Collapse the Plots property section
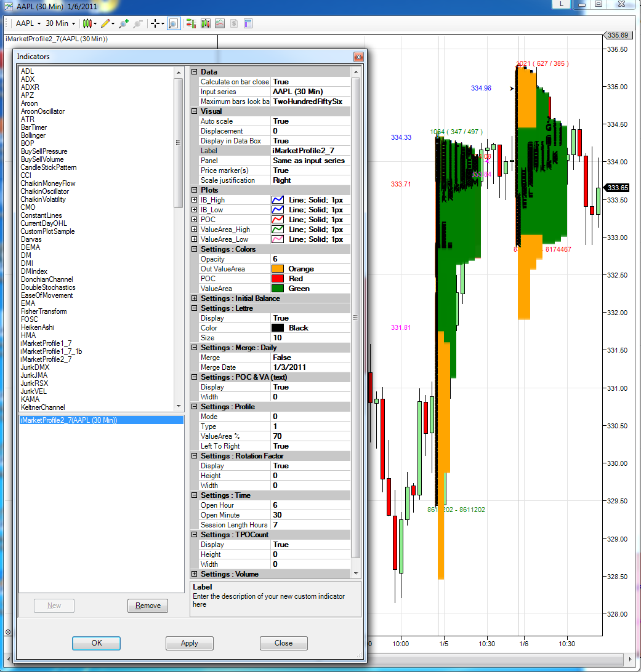The height and width of the screenshot is (672, 641). click(x=194, y=190)
